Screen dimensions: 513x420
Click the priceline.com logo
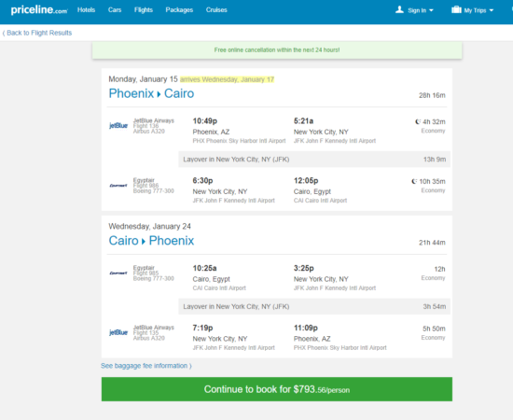(39, 10)
